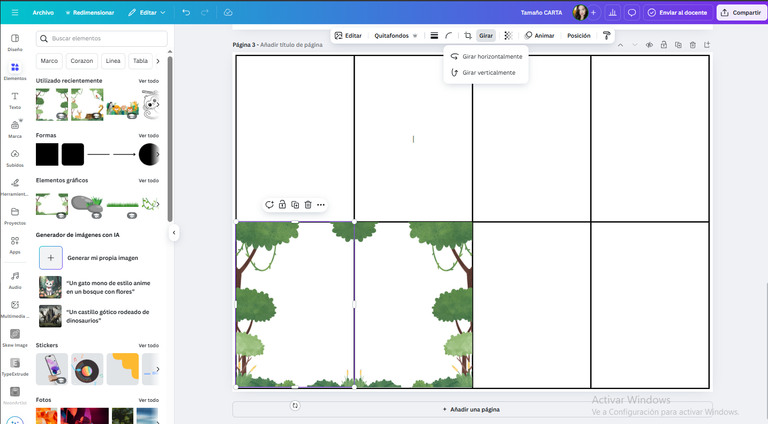Viewport: 768px width, 424px height.
Task: Open the Texto tool in sidebar
Action: pos(15,100)
